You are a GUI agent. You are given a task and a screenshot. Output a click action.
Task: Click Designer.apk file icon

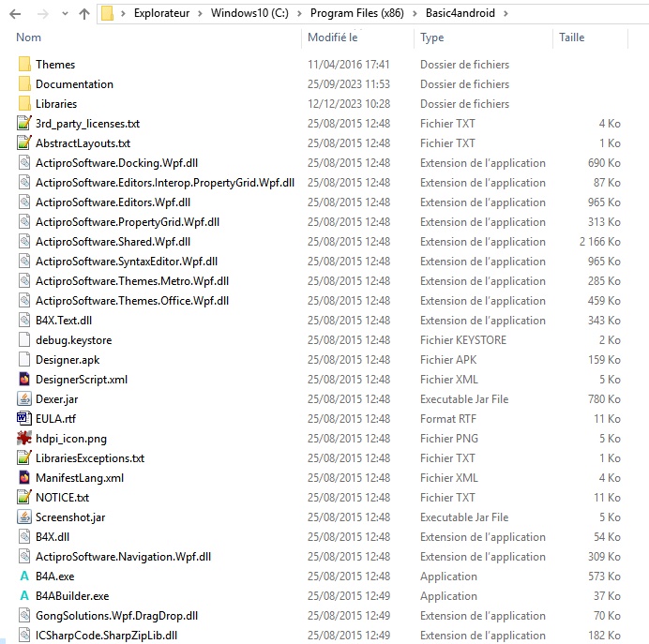point(24,359)
